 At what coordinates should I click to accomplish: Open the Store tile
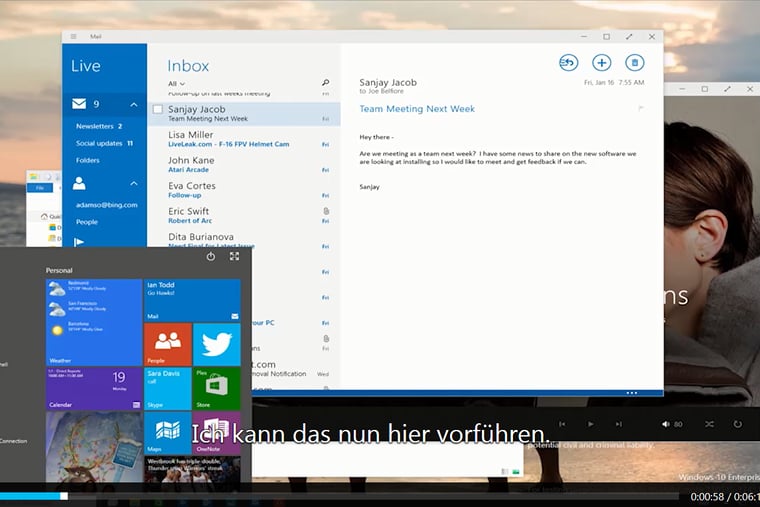tap(217, 388)
